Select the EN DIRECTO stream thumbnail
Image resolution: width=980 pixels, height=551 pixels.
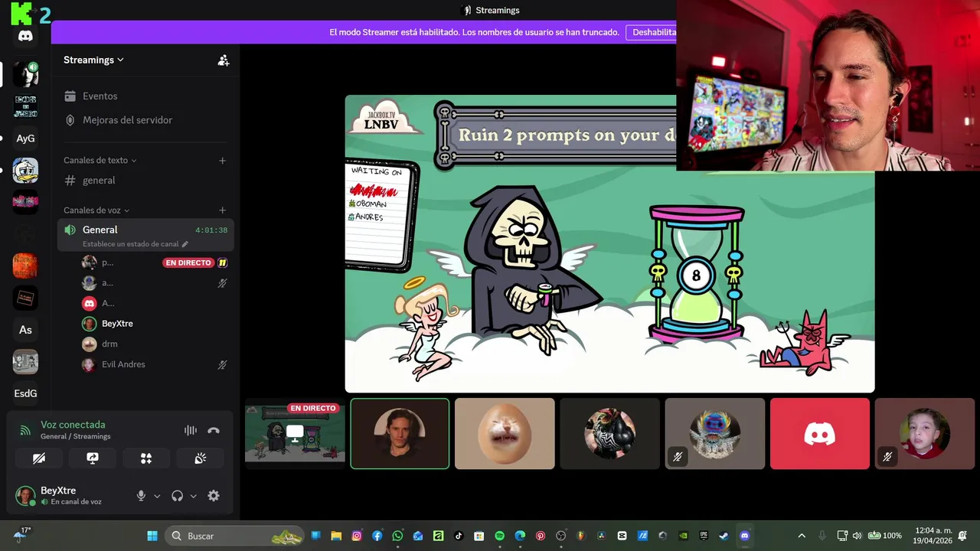[x=295, y=433]
